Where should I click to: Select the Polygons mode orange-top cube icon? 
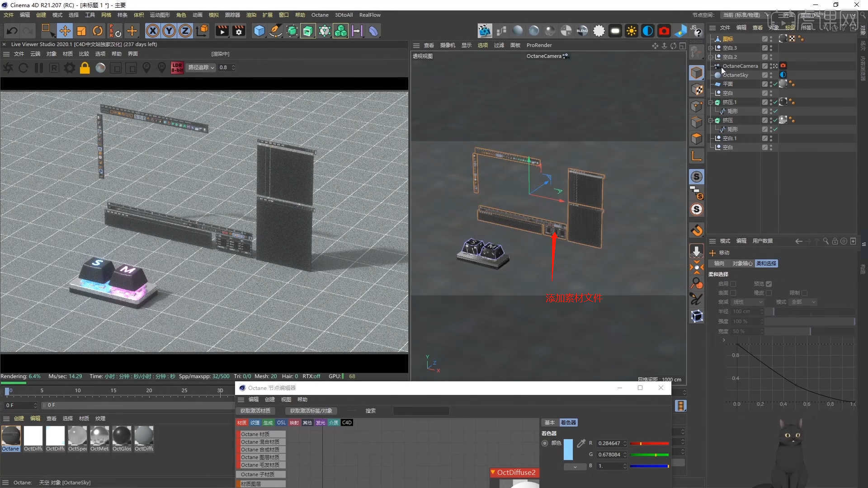[x=697, y=138]
